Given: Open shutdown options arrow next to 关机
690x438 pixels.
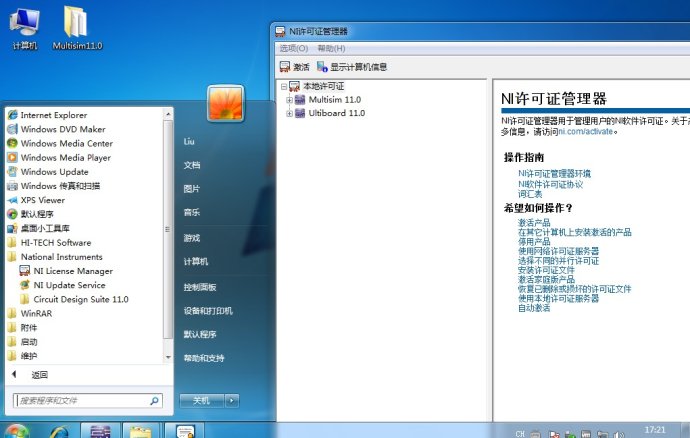Looking at the screenshot, I should coord(232,401).
